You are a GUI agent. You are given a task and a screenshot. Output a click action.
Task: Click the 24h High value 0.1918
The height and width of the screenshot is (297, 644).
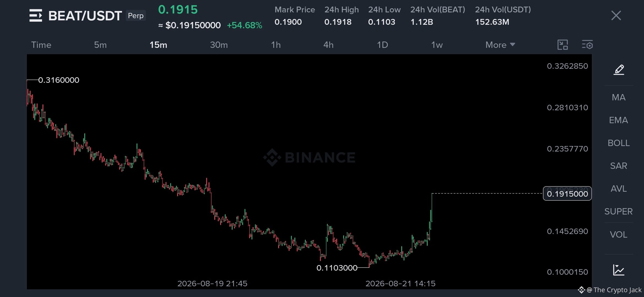(x=338, y=22)
